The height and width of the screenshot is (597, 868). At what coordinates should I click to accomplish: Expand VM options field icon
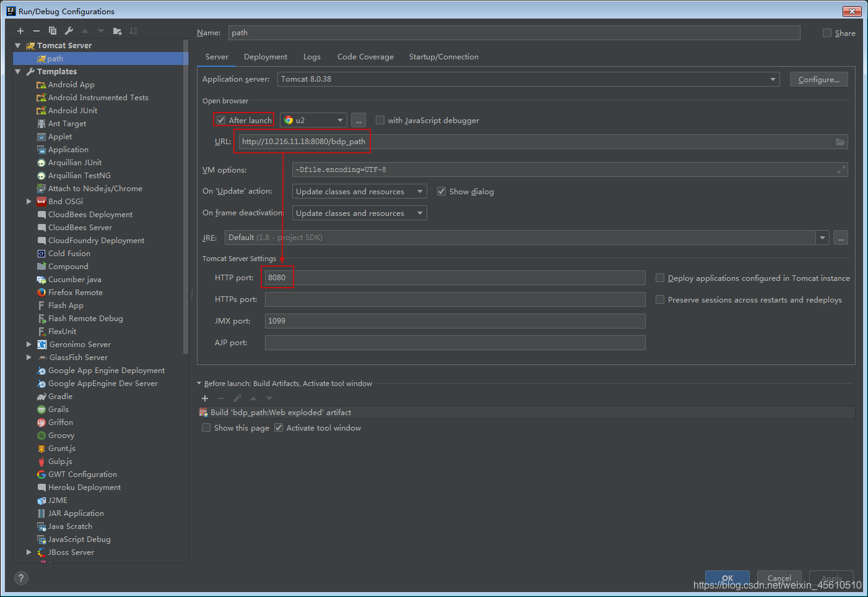tap(841, 170)
